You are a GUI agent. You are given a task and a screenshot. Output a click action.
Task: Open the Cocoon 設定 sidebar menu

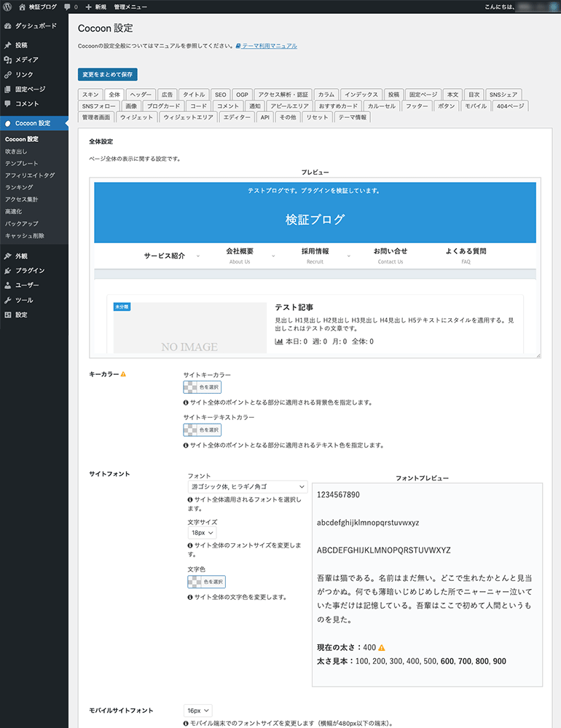pos(34,123)
